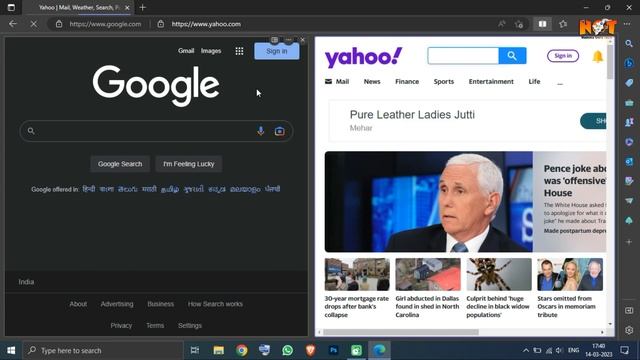Toggle the split screen button in toolbar
Image resolution: width=640 pixels, height=360 pixels.
[542, 24]
